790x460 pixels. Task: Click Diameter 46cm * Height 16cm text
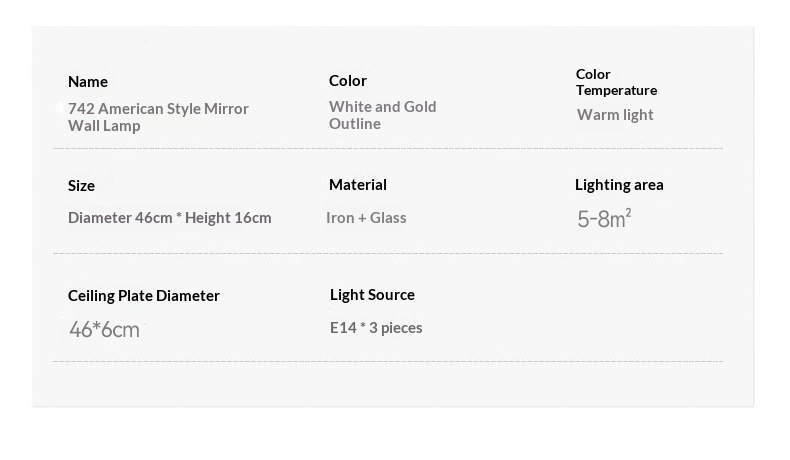click(170, 217)
